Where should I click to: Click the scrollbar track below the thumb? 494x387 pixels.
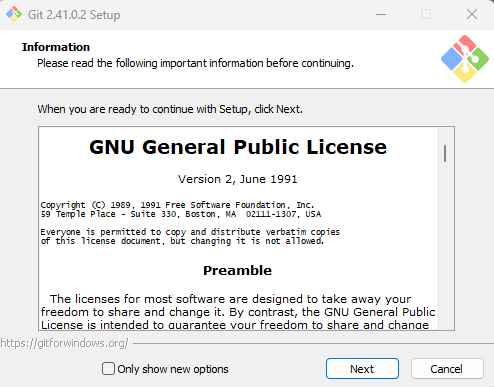445,247
